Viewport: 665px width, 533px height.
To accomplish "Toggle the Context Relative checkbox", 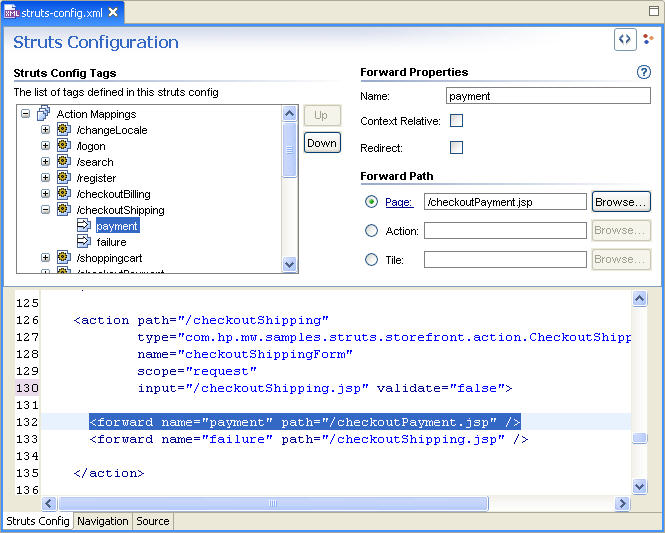I will coord(456,121).
